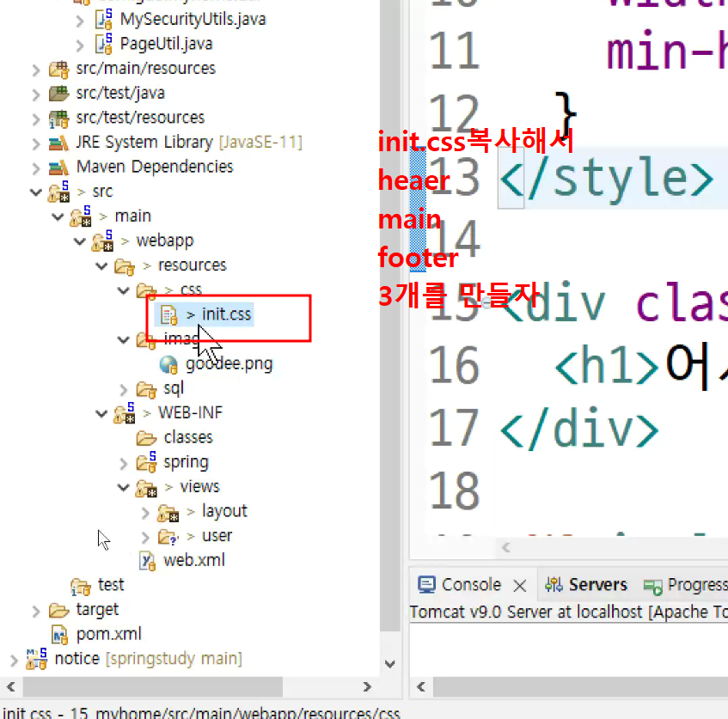Click the test folder icon
The image size is (728, 719).
tap(81, 586)
